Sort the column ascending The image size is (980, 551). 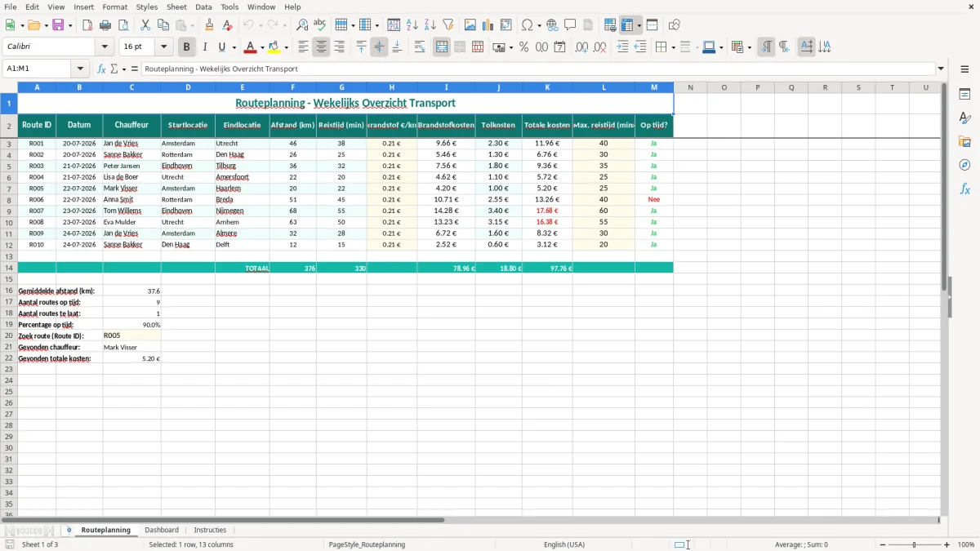coord(412,25)
